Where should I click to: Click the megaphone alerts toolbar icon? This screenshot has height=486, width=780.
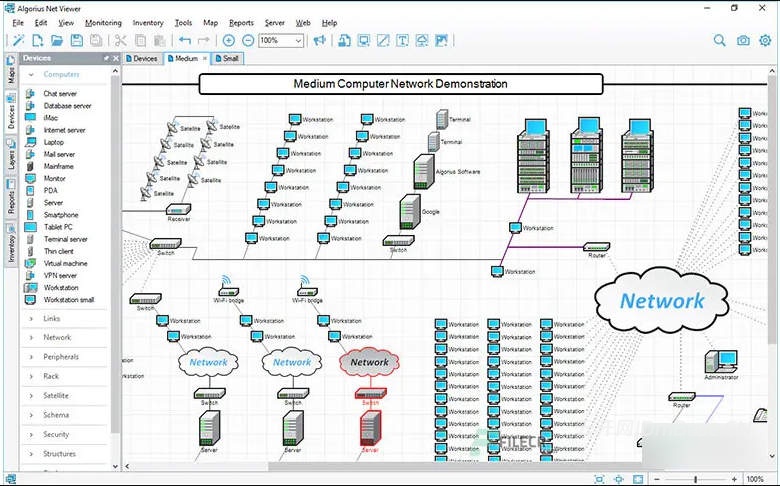319,40
